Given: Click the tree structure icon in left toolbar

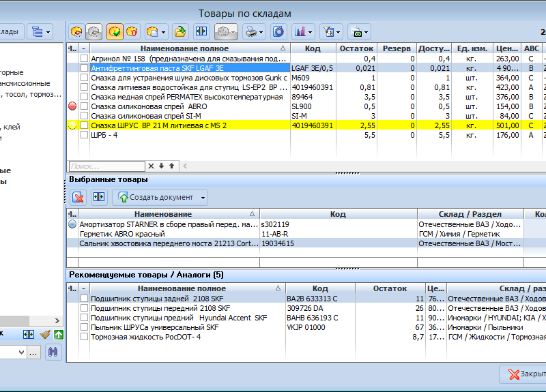Looking at the screenshot, I should pyautogui.click(x=38, y=32).
